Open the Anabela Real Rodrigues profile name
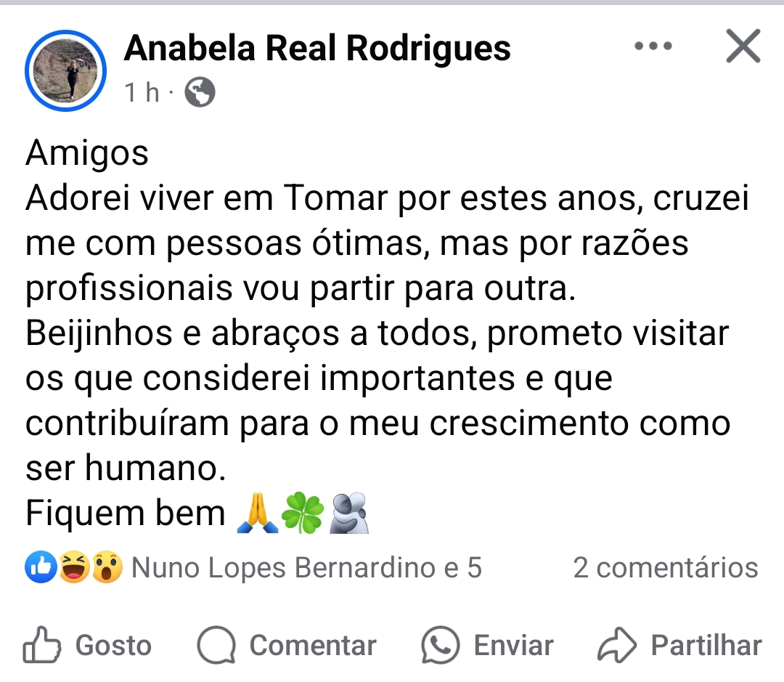Screen dimensions: 784x682 (x=317, y=48)
